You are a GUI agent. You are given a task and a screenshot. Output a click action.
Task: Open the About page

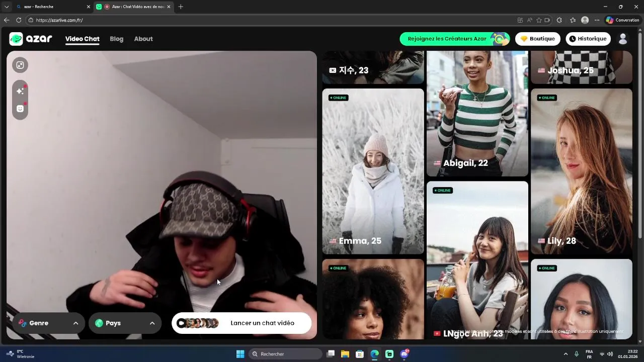[x=143, y=39]
